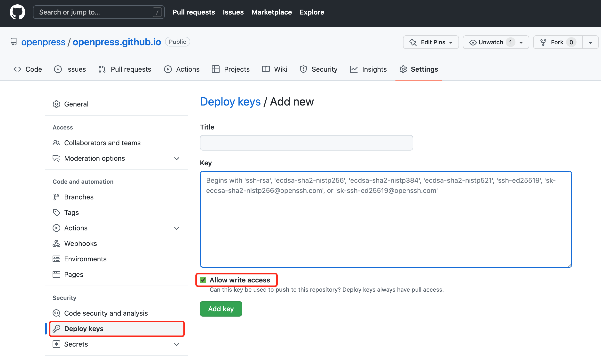Expand Moderation options chevron
Image resolution: width=601 pixels, height=364 pixels.
(177, 159)
